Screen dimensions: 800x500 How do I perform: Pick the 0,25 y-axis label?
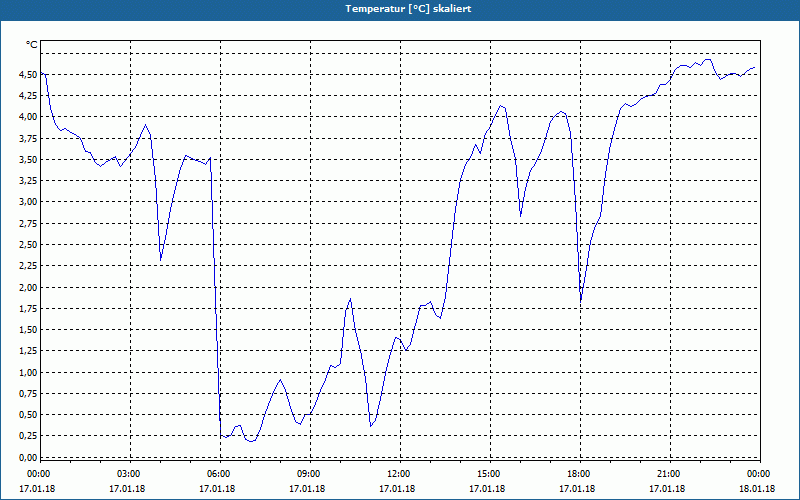point(29,436)
